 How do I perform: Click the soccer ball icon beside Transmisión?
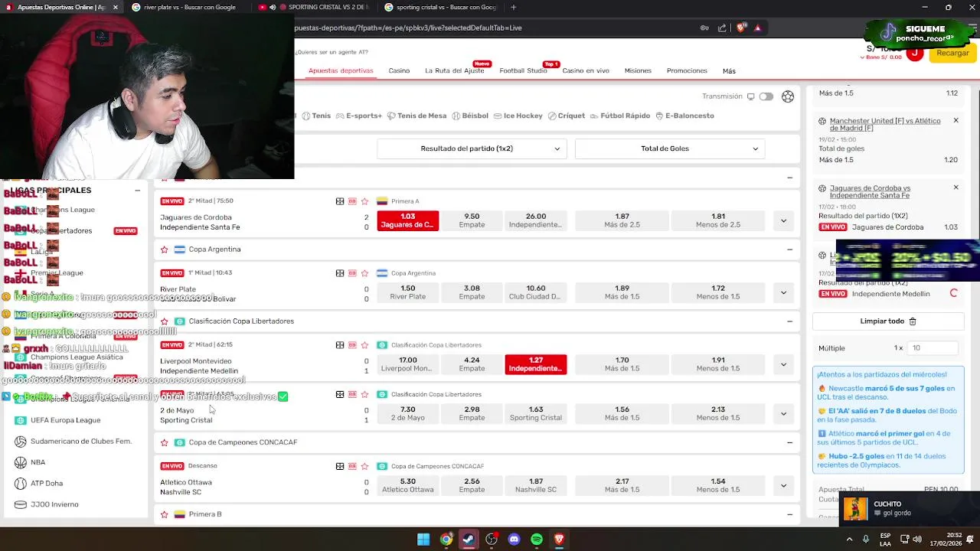point(788,96)
